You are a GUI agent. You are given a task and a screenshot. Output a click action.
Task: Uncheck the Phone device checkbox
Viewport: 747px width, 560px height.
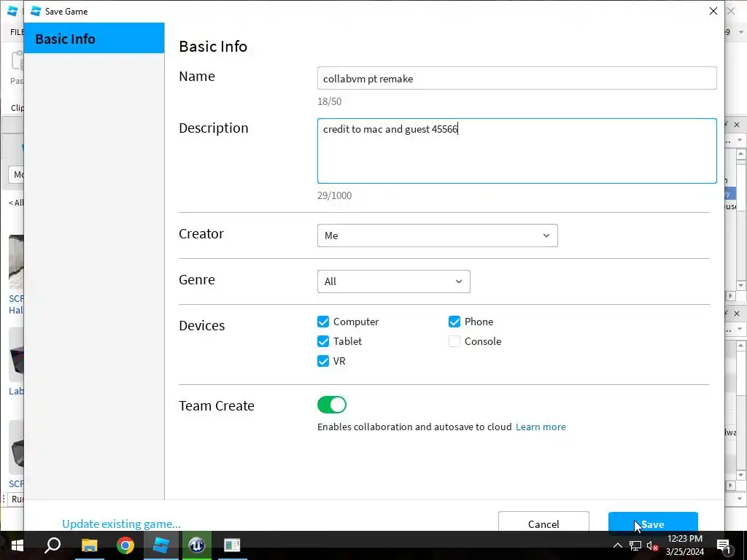click(454, 322)
